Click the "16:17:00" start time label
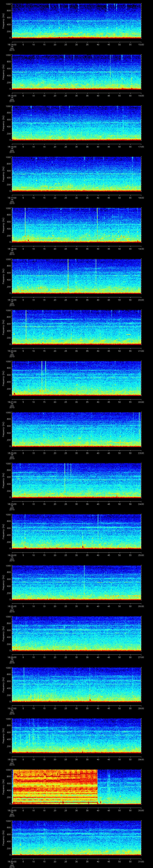The height and width of the screenshot is (868, 153). click(x=12, y=197)
